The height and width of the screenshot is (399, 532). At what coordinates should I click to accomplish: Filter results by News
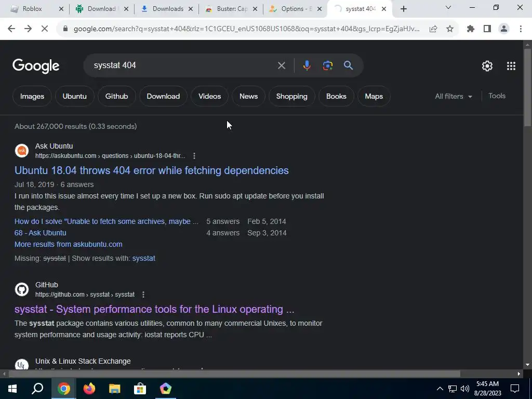point(248,96)
